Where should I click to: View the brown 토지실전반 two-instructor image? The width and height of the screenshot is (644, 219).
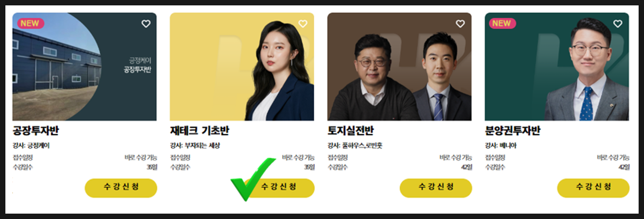pyautogui.click(x=399, y=66)
